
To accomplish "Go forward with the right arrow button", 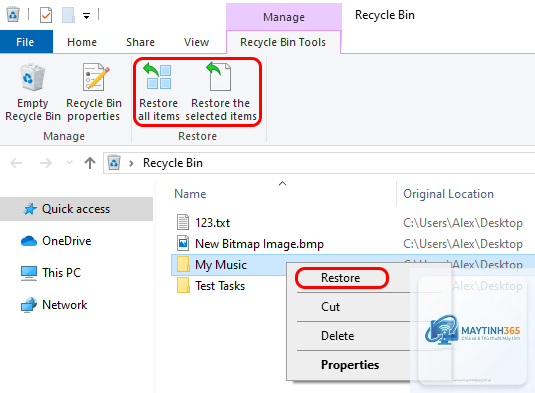I will 46,163.
